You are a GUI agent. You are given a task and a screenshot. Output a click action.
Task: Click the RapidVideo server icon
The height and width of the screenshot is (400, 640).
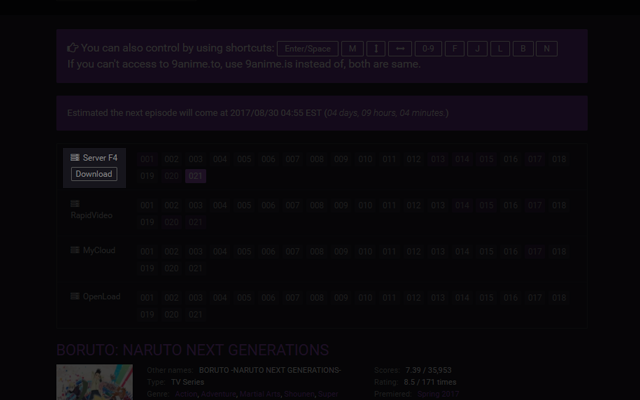coord(75,204)
